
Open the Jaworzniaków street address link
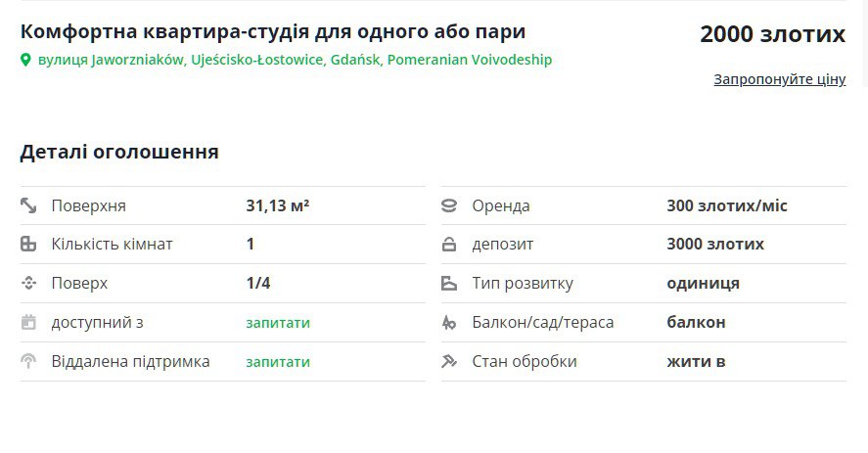click(x=295, y=60)
